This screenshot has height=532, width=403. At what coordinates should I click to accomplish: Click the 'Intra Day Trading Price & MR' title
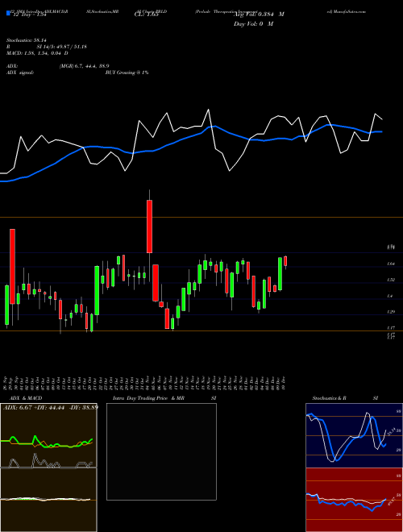tap(148, 398)
